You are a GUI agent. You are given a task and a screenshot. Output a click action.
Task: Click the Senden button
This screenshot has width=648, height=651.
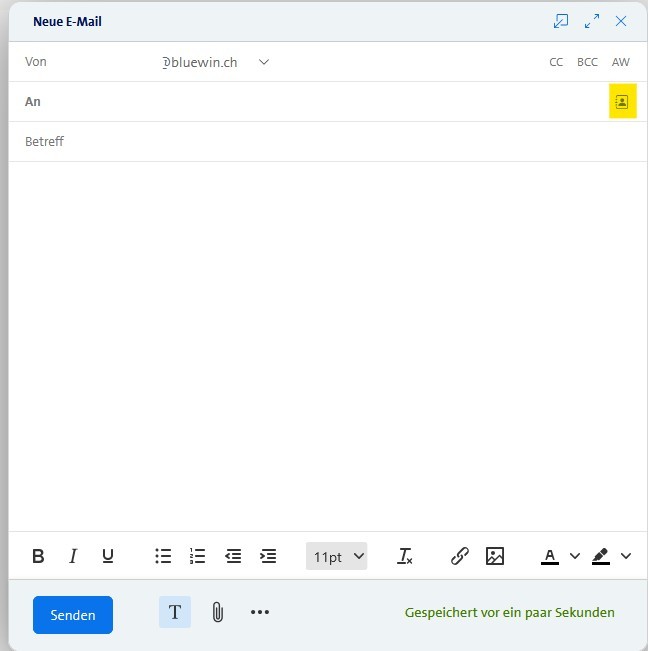pyautogui.click(x=73, y=615)
